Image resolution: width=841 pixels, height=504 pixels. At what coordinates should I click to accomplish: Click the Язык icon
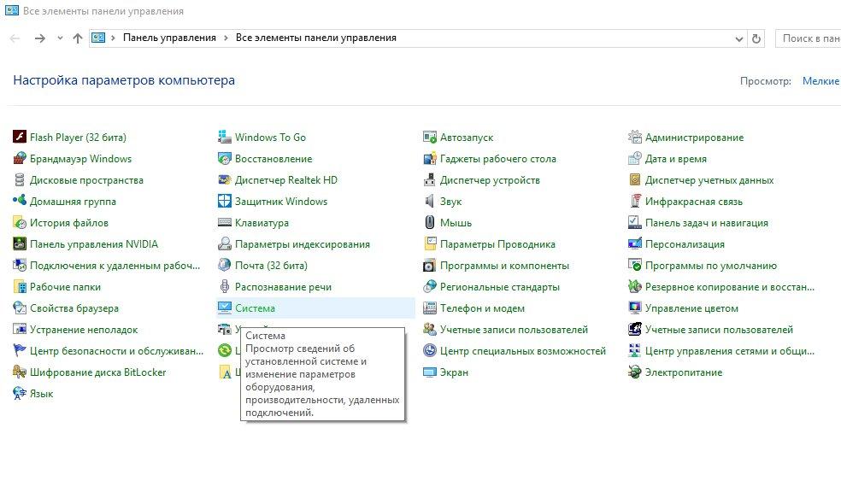tap(20, 394)
